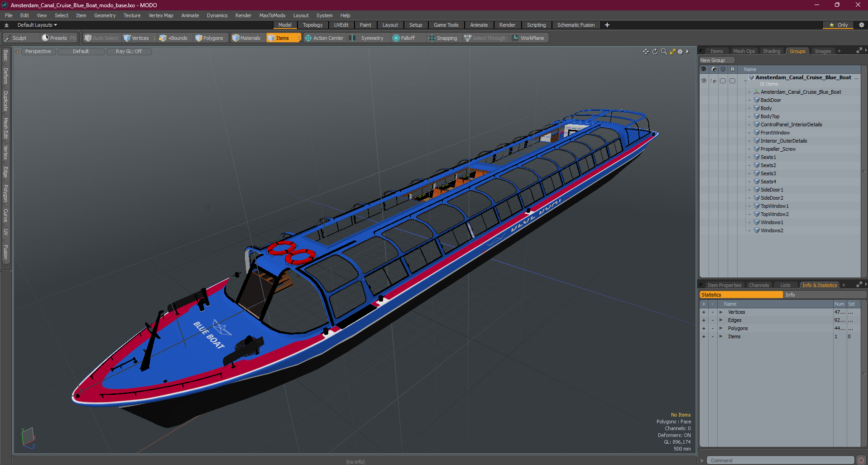This screenshot has height=465, width=868.
Task: Click minus on the Polygons row
Action: (x=712, y=328)
